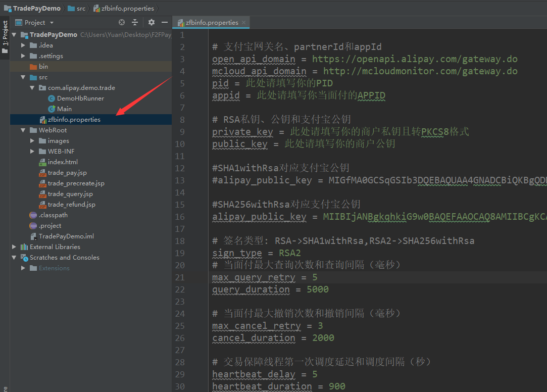This screenshot has width=547, height=392.
Task: Expand the WEB-INF folder
Action: tap(32, 152)
